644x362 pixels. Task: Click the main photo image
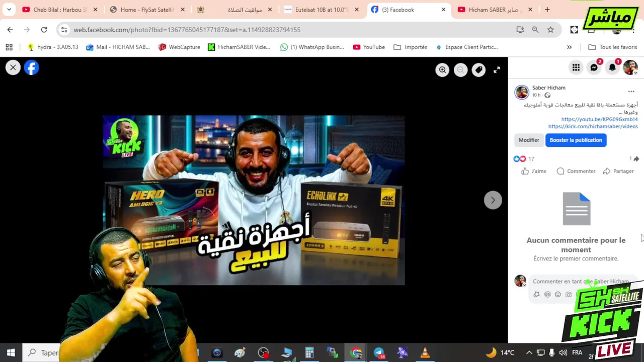[x=254, y=200]
